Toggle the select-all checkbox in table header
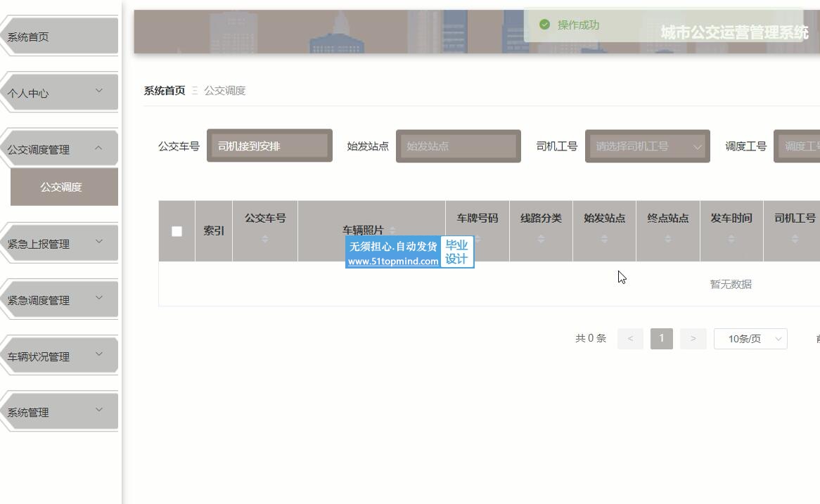The image size is (820, 504). pos(177,231)
